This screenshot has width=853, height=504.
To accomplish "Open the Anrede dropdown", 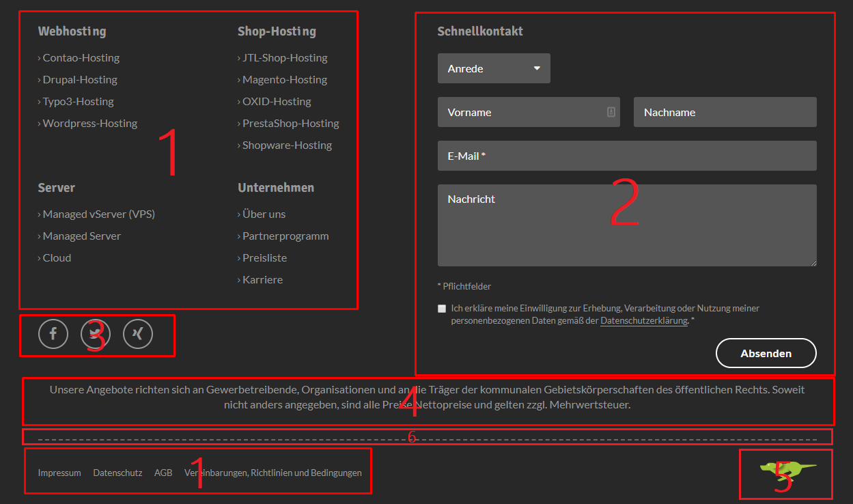I will tap(494, 68).
